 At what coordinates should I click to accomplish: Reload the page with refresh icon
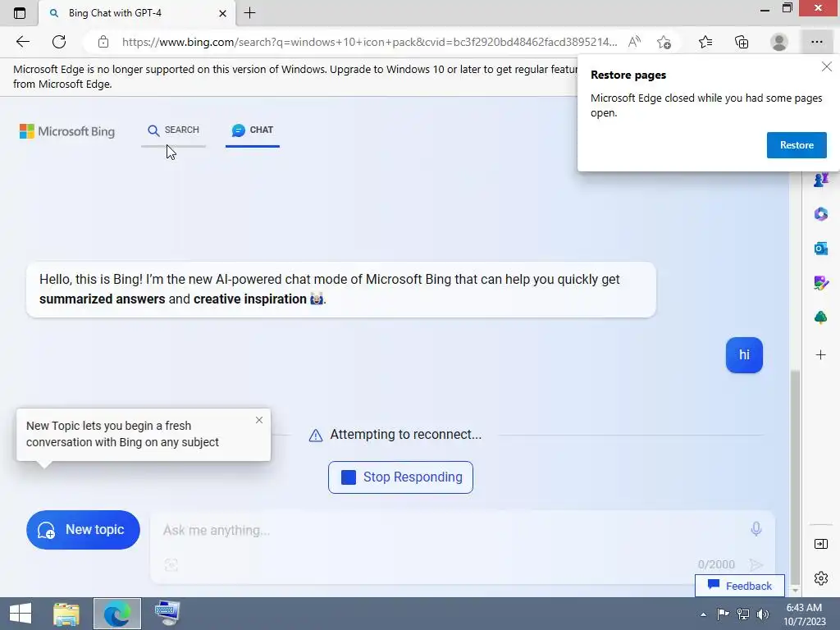pyautogui.click(x=59, y=42)
